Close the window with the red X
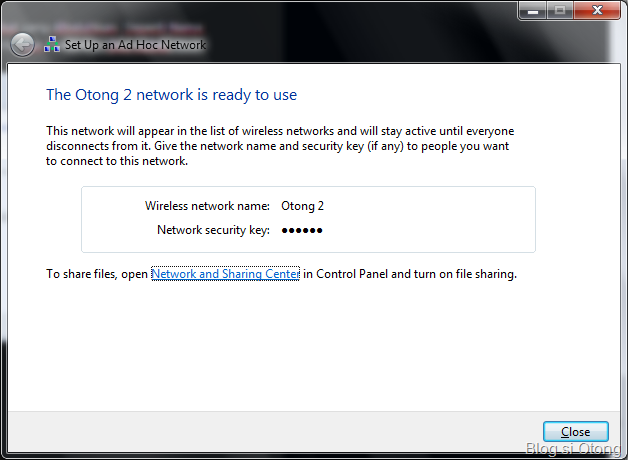Viewport: 628px width, 460px height. tap(597, 10)
